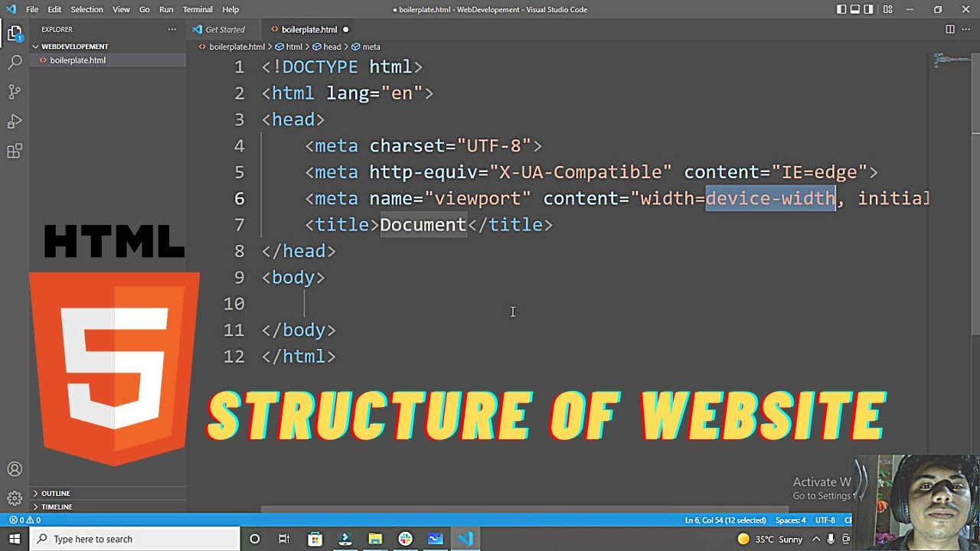Select boilerplate.html breadcrumb segment
This screenshot has width=980, height=551.
(231, 47)
